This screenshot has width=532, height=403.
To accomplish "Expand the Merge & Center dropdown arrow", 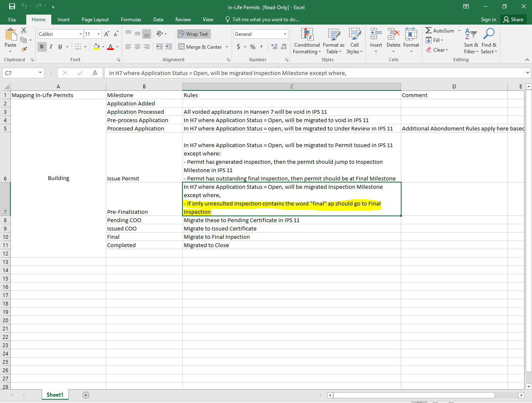I will (x=227, y=47).
